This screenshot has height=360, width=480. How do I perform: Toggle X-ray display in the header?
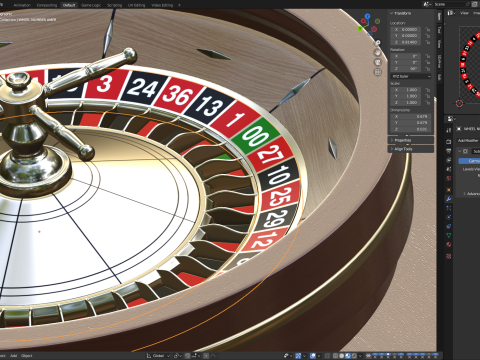point(328,356)
